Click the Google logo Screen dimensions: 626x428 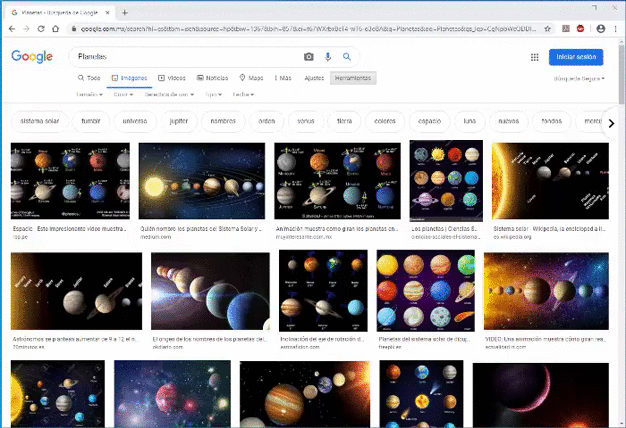click(x=32, y=57)
